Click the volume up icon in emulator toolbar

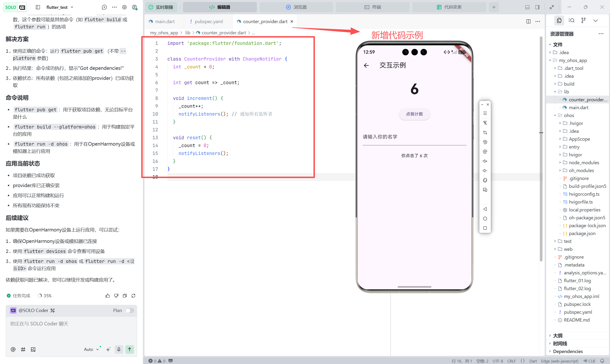pos(485,161)
